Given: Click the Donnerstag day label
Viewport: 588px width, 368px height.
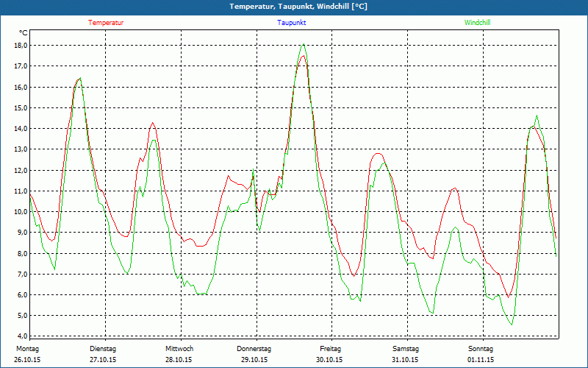Looking at the screenshot, I should point(254,349).
